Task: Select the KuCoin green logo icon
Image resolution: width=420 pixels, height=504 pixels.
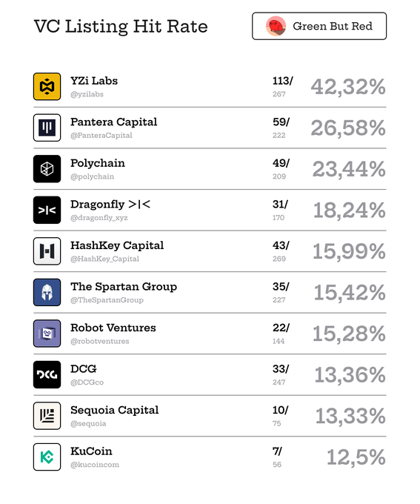Action: point(47,457)
